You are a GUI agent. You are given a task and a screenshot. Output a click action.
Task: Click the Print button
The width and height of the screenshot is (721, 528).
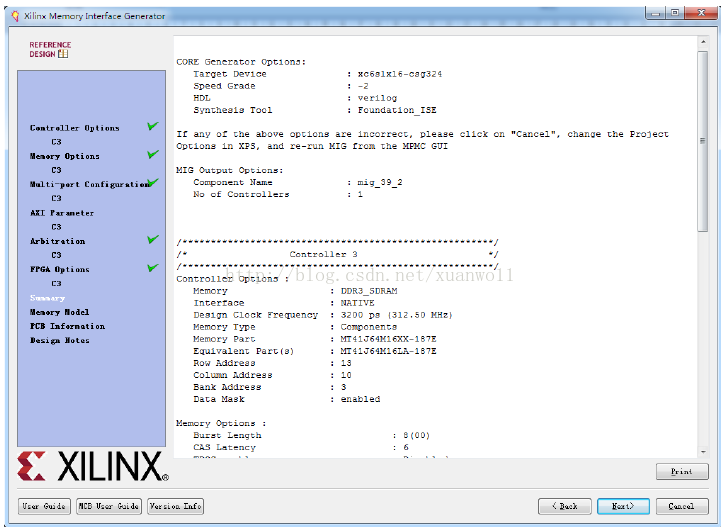(682, 471)
